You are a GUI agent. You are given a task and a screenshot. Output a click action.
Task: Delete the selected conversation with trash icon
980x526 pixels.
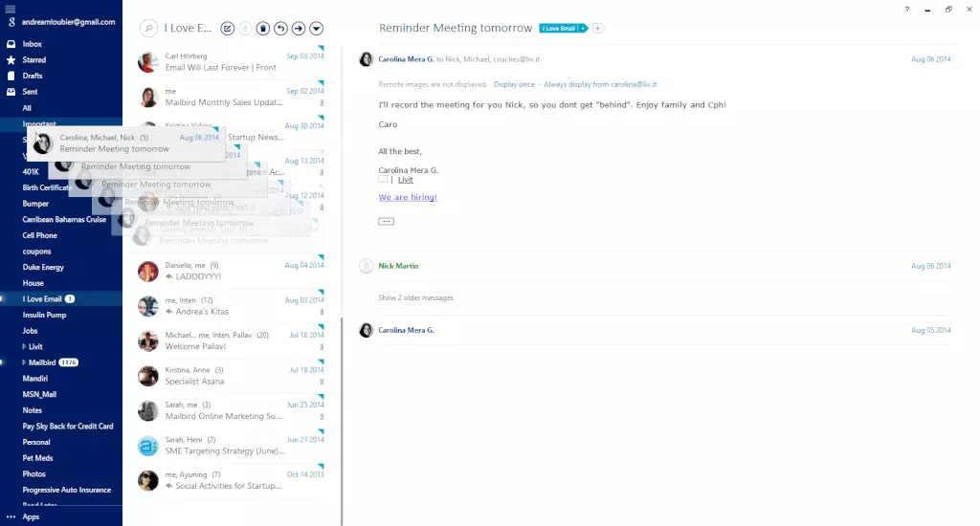point(263,29)
